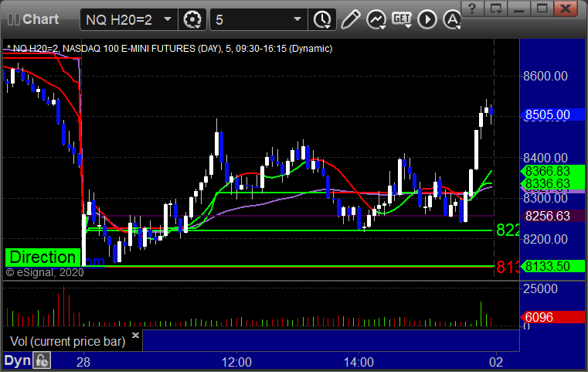Click the red 6096 volume value tag
The image size is (588, 372).
(547, 316)
